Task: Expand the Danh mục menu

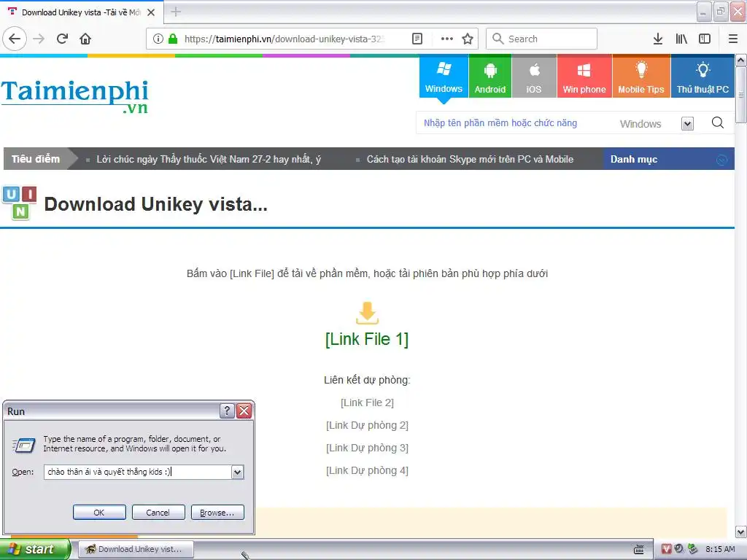Action: [669, 159]
